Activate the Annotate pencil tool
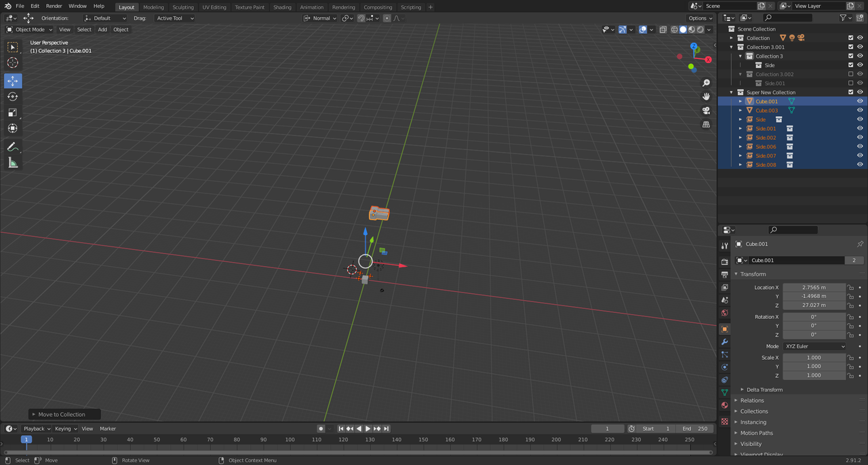Screen dimensions: 868x465 click(x=13, y=147)
